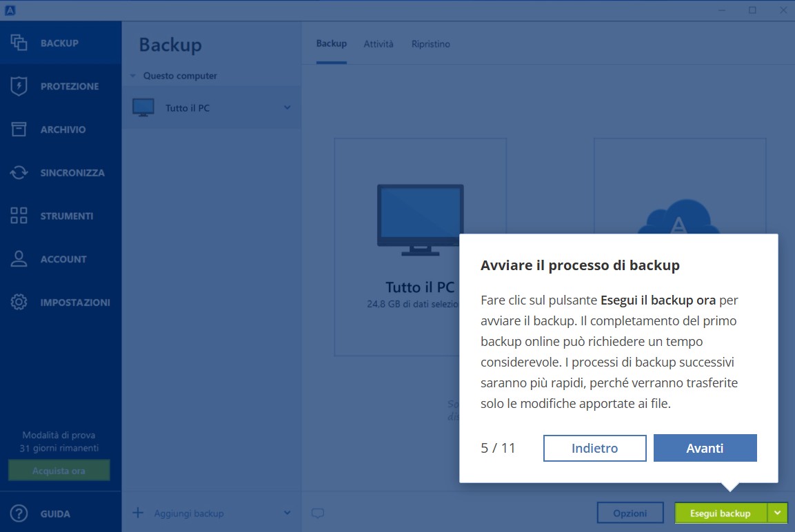Select the Archivio box icon

(x=19, y=130)
